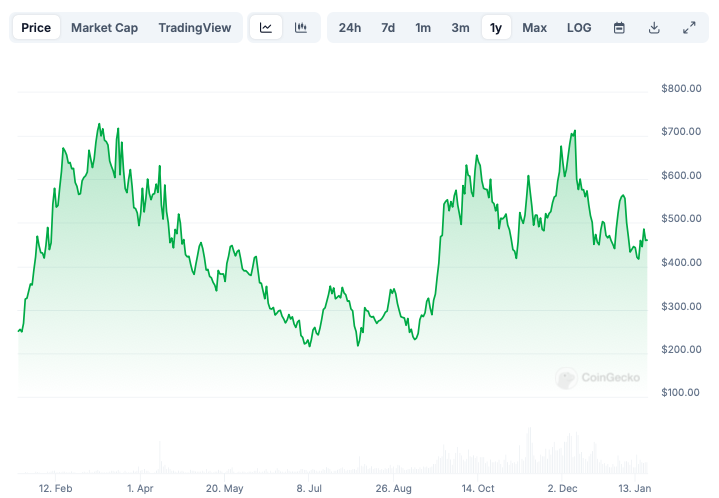Click the 26. Aug date axis label
The width and height of the screenshot is (719, 498).
coord(394,488)
